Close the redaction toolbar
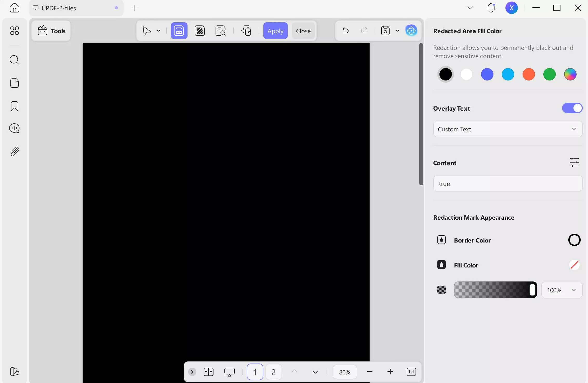The width and height of the screenshot is (588, 383). tap(303, 31)
